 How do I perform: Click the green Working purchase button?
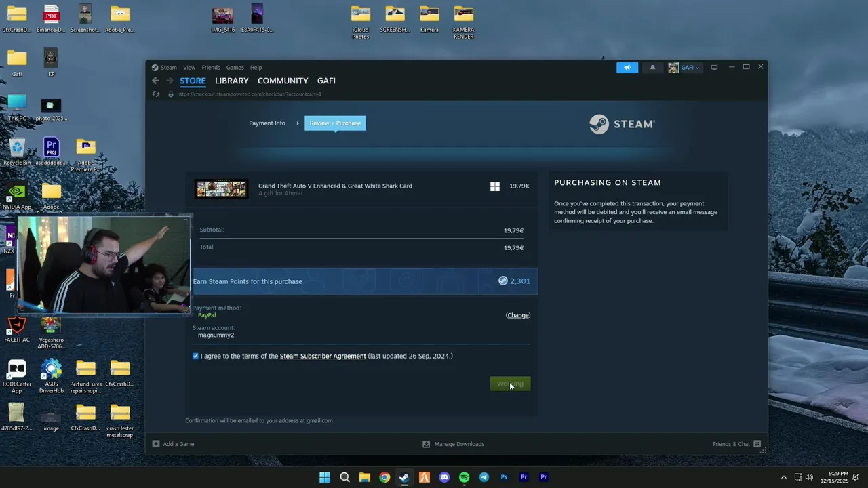pos(510,384)
